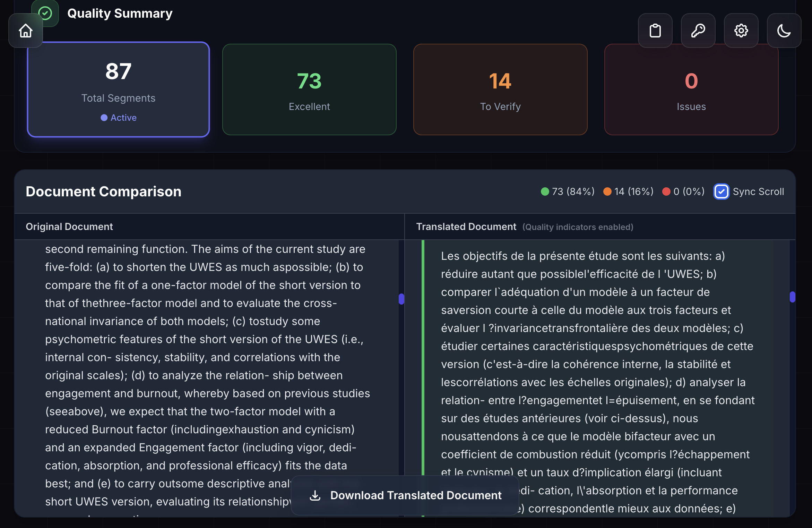Open the Issues card
The height and width of the screenshot is (528, 812).
691,89
